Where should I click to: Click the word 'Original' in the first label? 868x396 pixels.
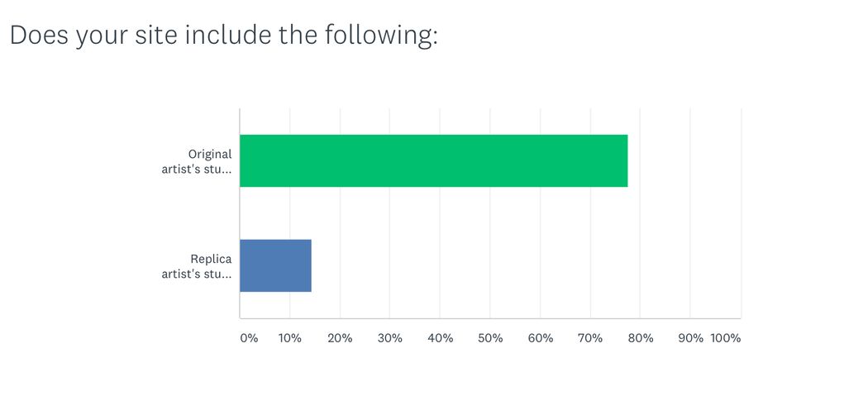[210, 155]
